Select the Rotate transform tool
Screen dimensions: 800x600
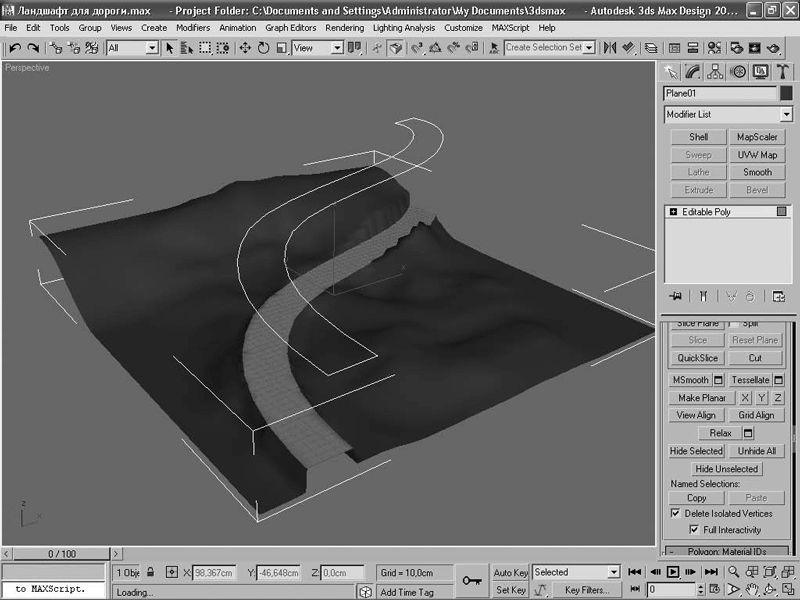(x=264, y=48)
